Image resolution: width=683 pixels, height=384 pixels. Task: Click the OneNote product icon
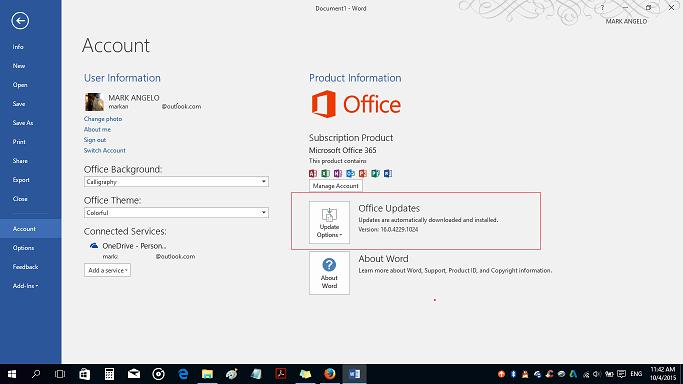[x=338, y=173]
